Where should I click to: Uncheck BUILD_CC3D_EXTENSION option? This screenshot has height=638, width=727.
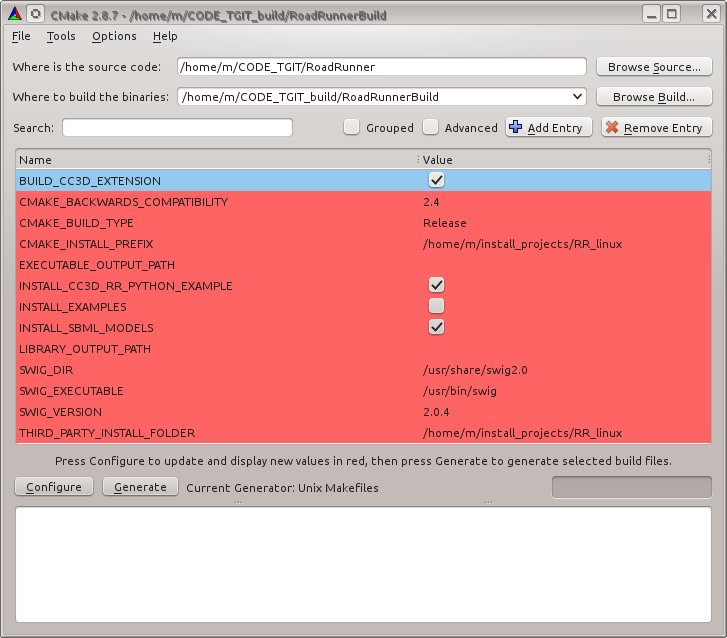pos(436,181)
